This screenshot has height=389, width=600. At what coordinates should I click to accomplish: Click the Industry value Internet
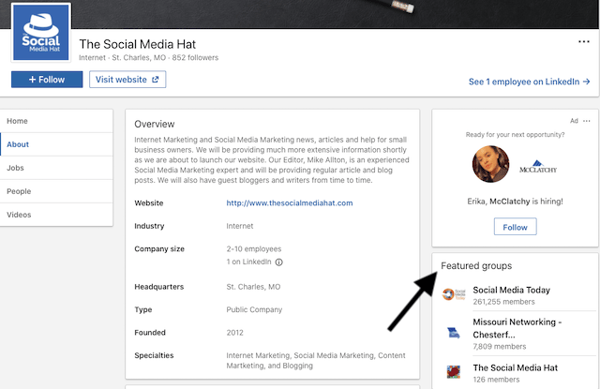coord(240,226)
